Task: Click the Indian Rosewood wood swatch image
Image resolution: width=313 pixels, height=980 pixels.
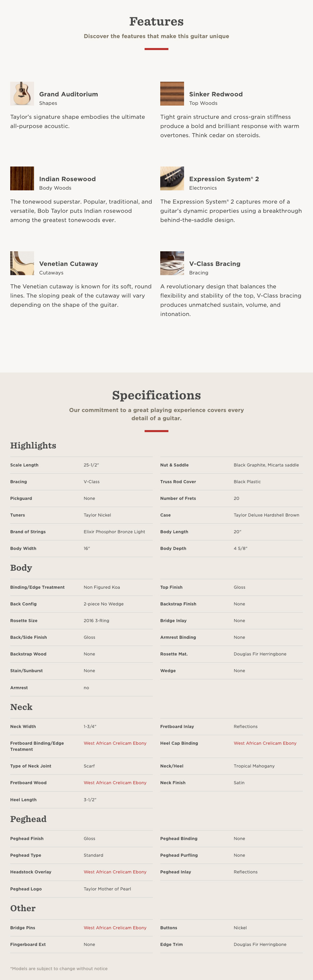Action: point(22,178)
